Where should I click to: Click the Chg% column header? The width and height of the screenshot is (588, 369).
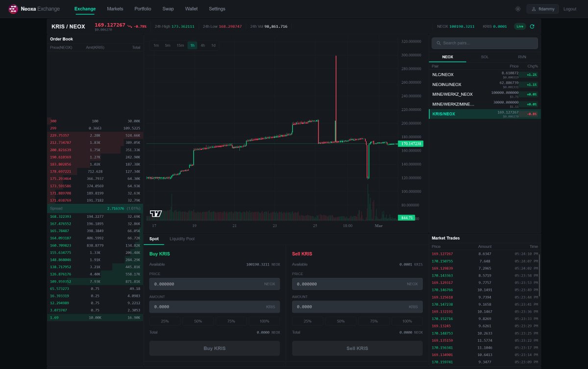532,66
